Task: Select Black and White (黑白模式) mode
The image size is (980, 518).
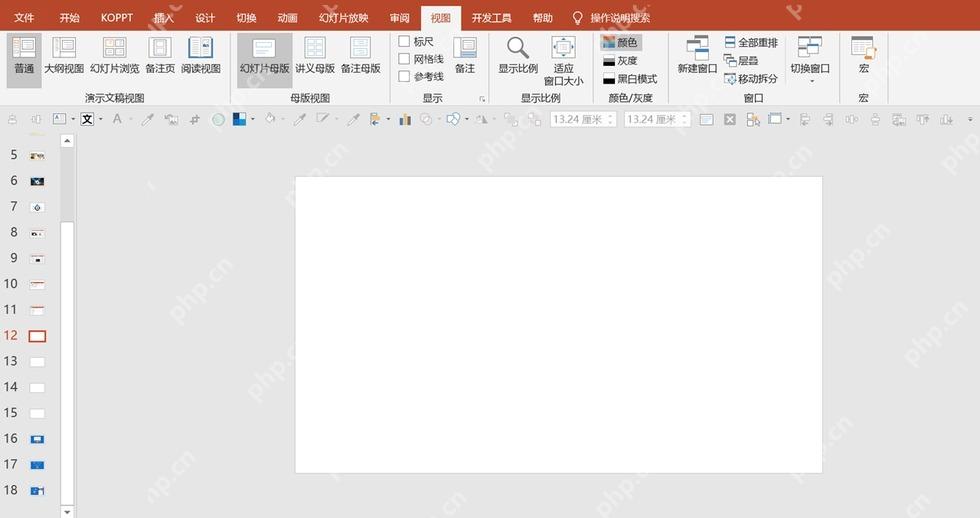Action: point(630,79)
